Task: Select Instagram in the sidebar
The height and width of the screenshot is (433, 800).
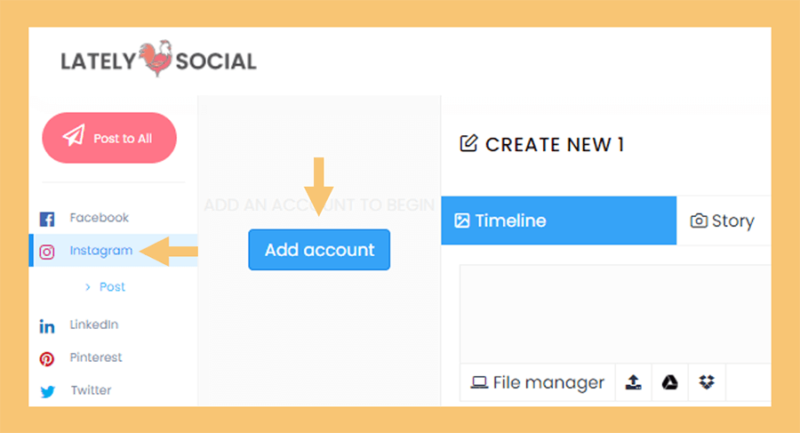Action: coord(114,250)
